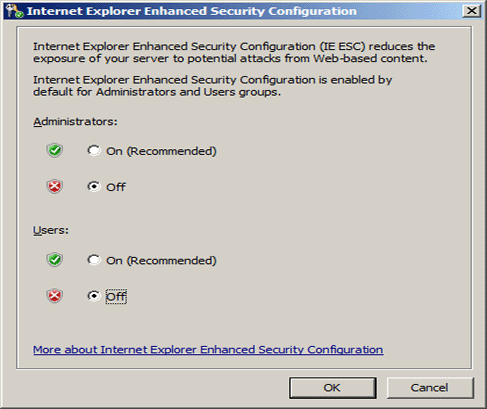Click the focused Off label text under Users
Viewport: 487px width, 409px height.
click(x=116, y=296)
